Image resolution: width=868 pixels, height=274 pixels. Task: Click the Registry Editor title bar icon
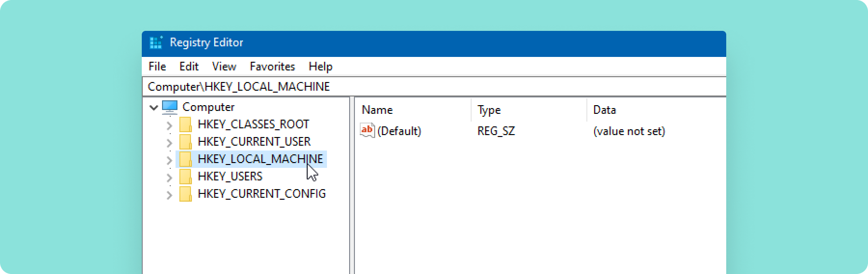156,42
